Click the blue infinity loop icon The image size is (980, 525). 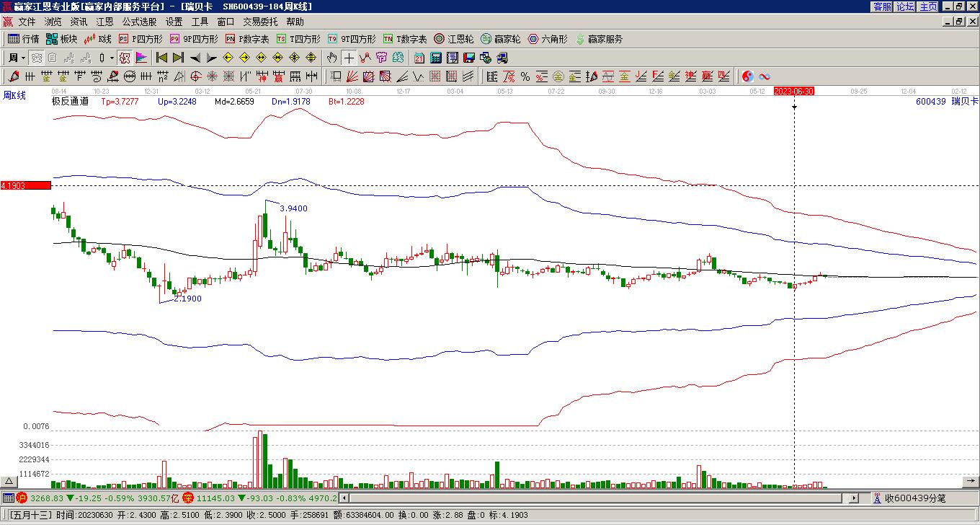click(765, 76)
